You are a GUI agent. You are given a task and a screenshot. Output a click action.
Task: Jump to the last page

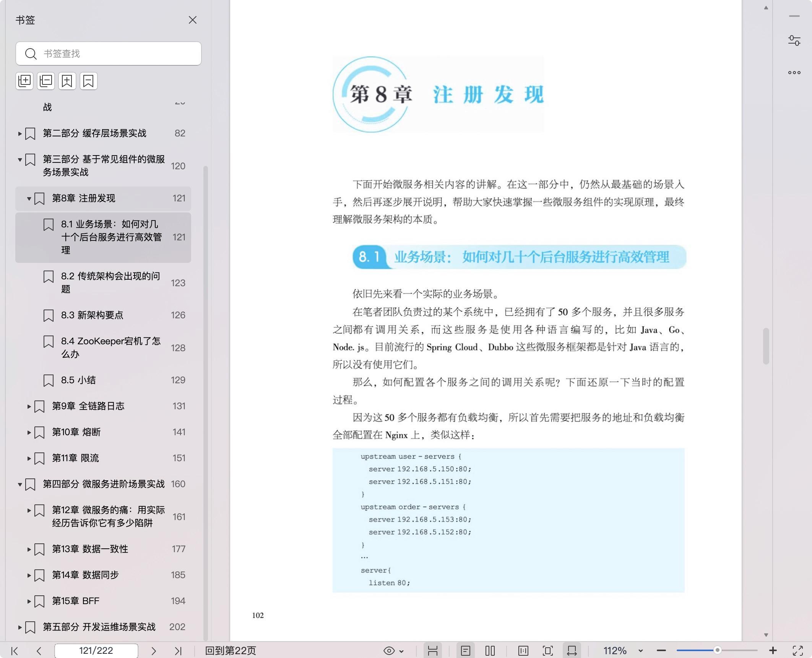tap(178, 651)
